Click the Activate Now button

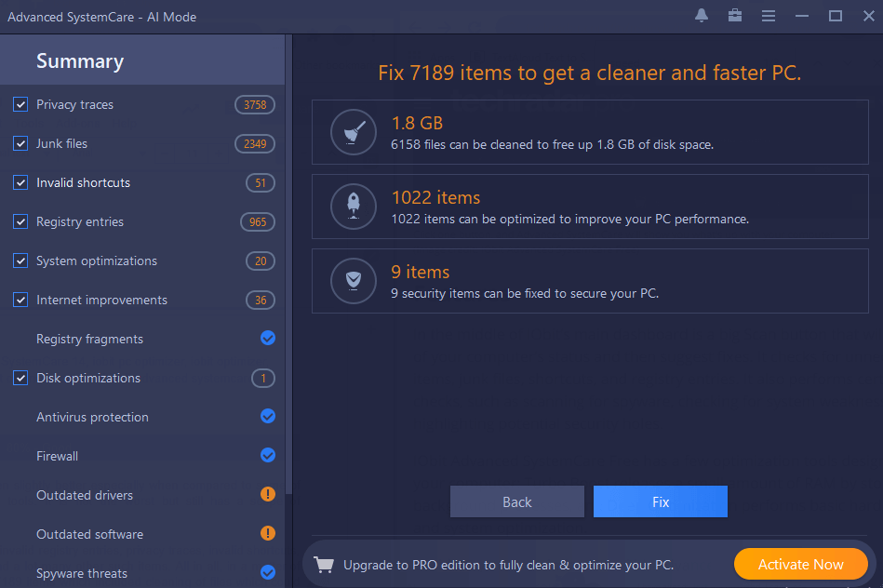coord(800,564)
